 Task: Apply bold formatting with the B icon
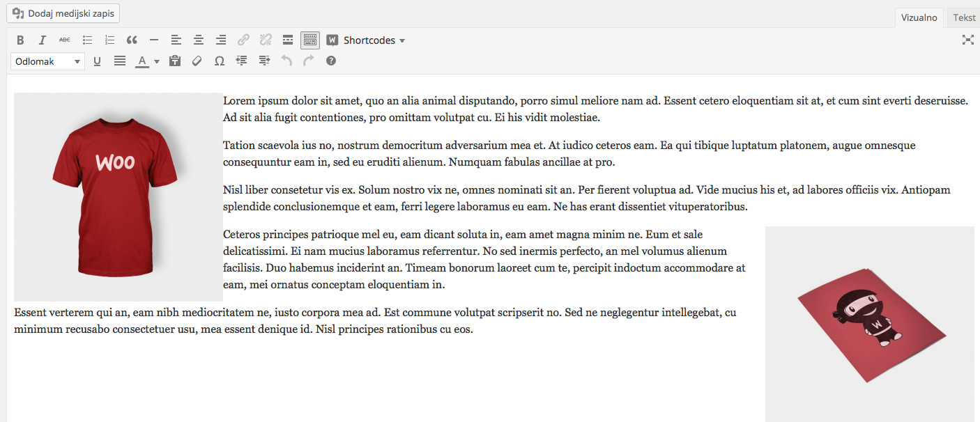[x=20, y=40]
